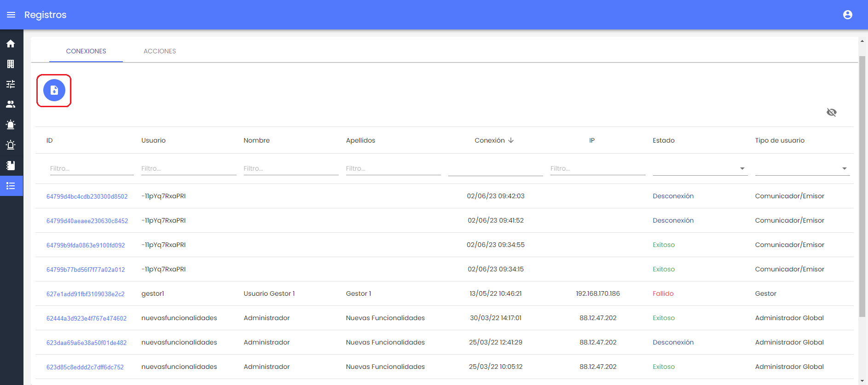The height and width of the screenshot is (385, 868).
Task: Click the vertical scrollbar down arrow
Action: click(x=862, y=381)
